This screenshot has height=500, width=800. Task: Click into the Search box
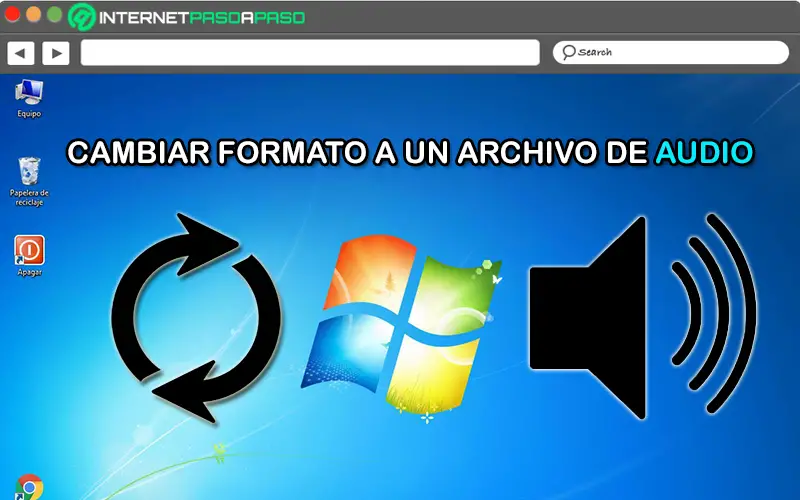click(x=670, y=52)
